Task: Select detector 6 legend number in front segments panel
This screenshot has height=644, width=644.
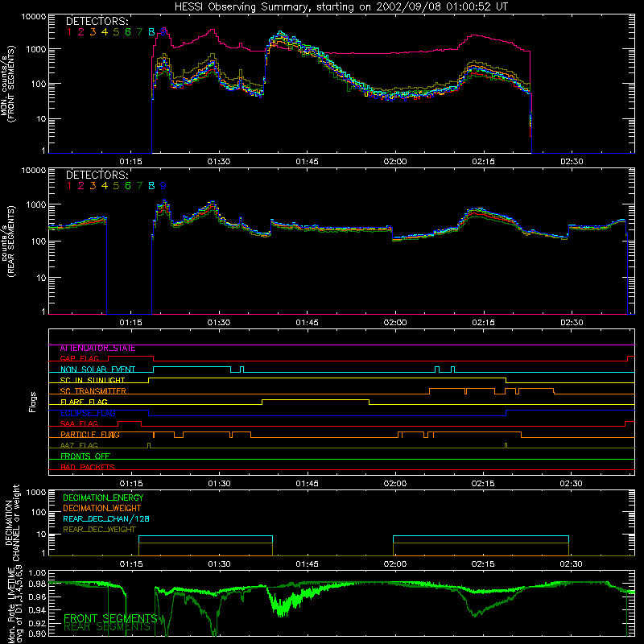Action: (x=128, y=32)
